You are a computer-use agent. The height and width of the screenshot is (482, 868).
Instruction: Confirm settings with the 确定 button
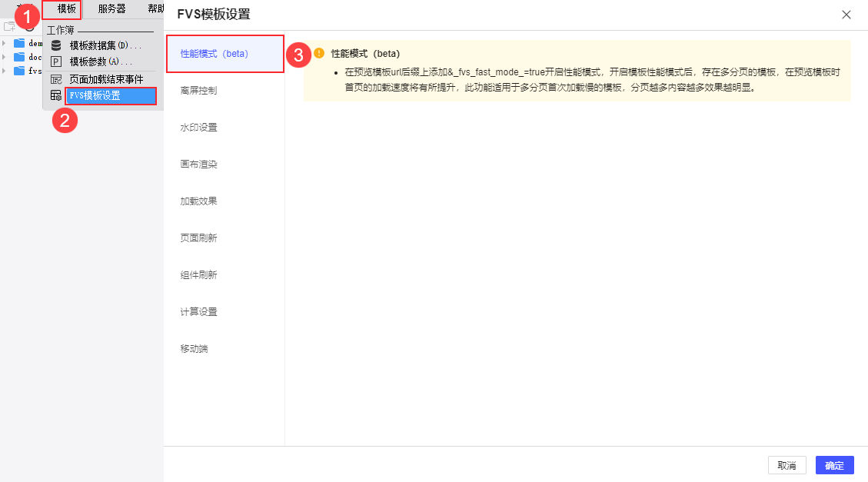point(834,465)
